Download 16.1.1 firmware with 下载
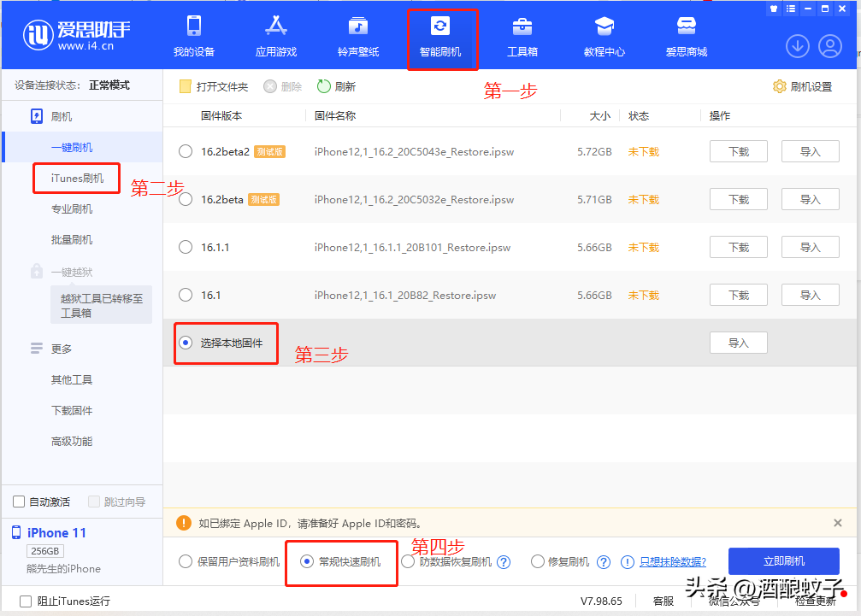861x616 pixels. (739, 247)
